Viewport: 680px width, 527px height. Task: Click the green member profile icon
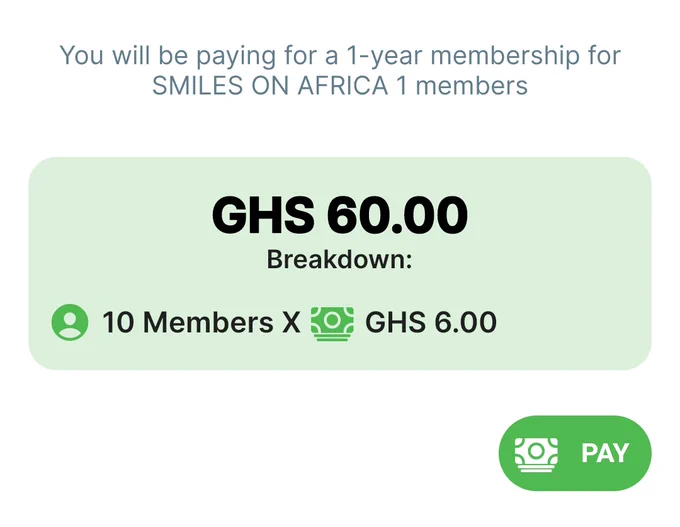(70, 322)
